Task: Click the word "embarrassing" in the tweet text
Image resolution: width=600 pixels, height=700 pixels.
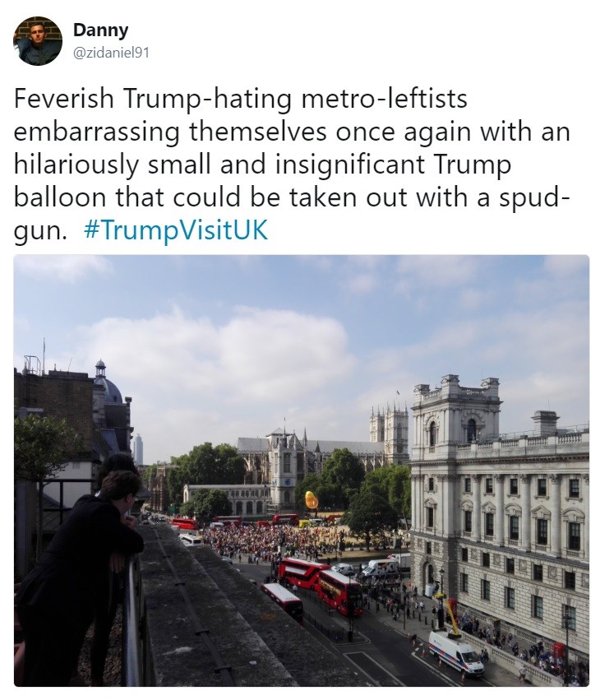Action: (97, 132)
